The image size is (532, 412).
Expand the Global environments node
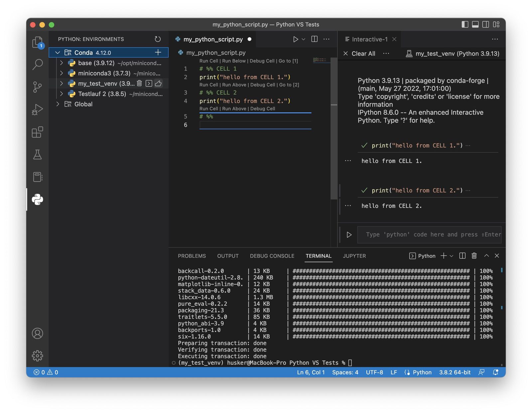pyautogui.click(x=58, y=104)
